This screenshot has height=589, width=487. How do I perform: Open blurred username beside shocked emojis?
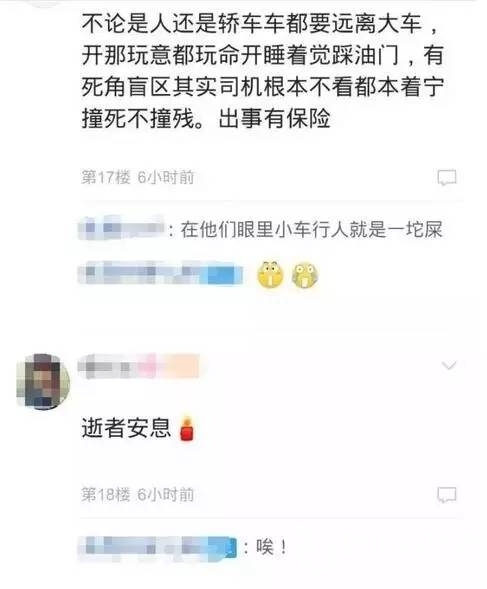click(x=160, y=273)
